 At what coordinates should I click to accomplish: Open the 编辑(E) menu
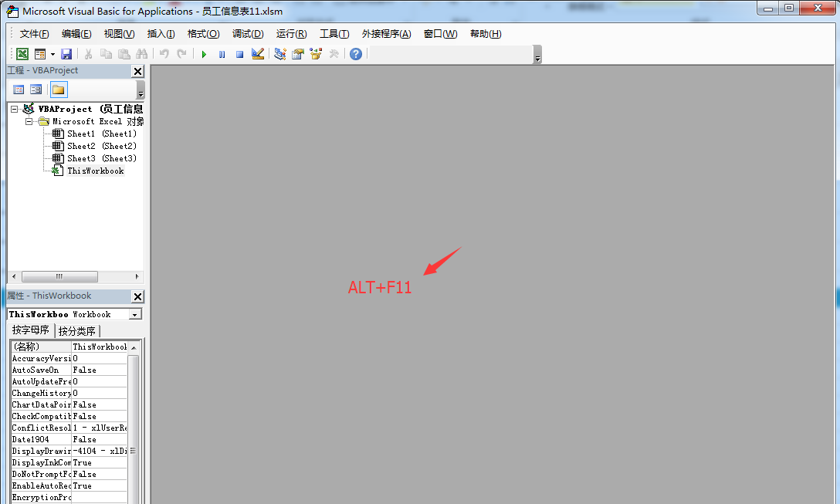pos(76,34)
